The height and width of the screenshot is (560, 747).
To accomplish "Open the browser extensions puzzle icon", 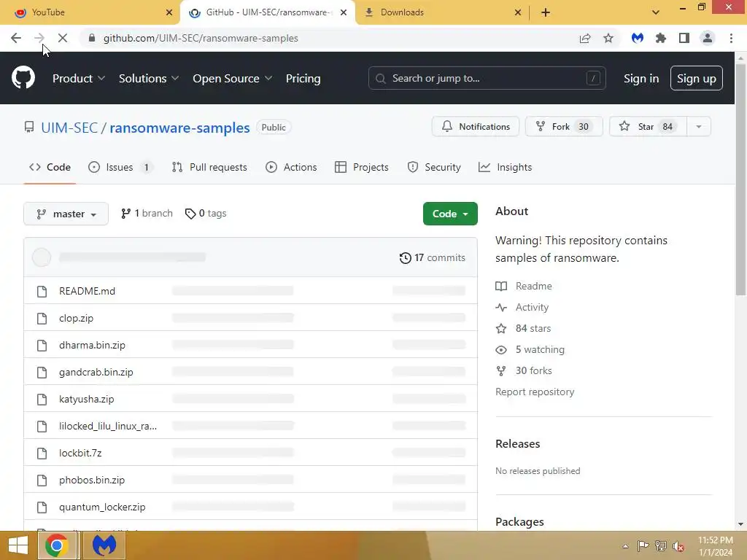I will click(661, 38).
